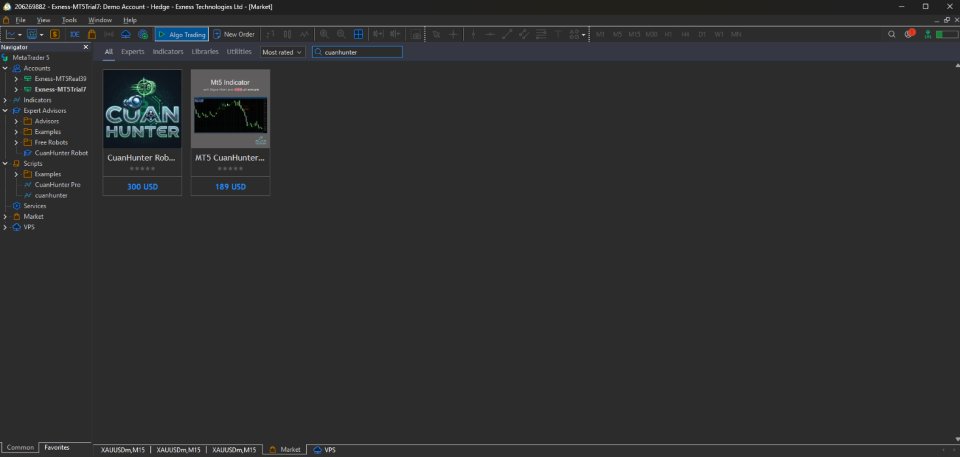
Task: Click the zoom in magnifier toolbar icon
Action: 324,34
